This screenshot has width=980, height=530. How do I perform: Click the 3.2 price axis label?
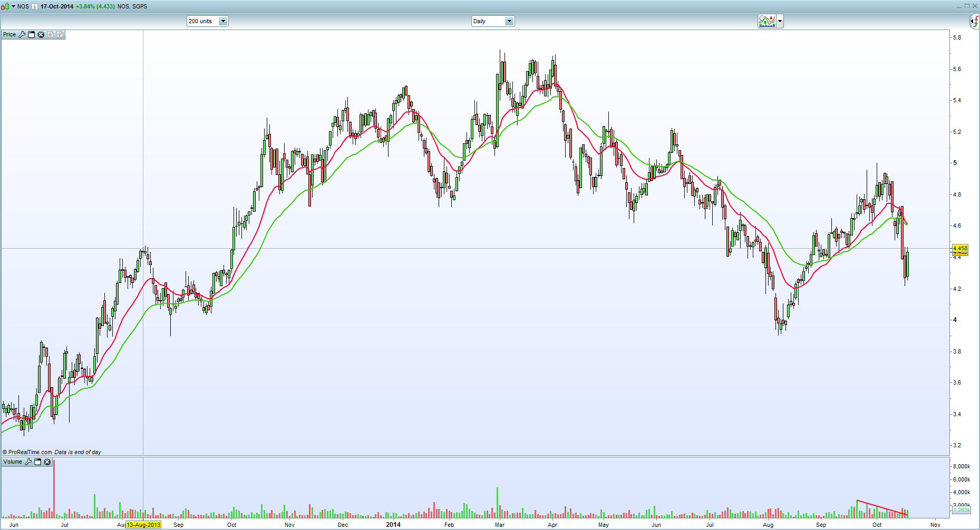point(957,445)
